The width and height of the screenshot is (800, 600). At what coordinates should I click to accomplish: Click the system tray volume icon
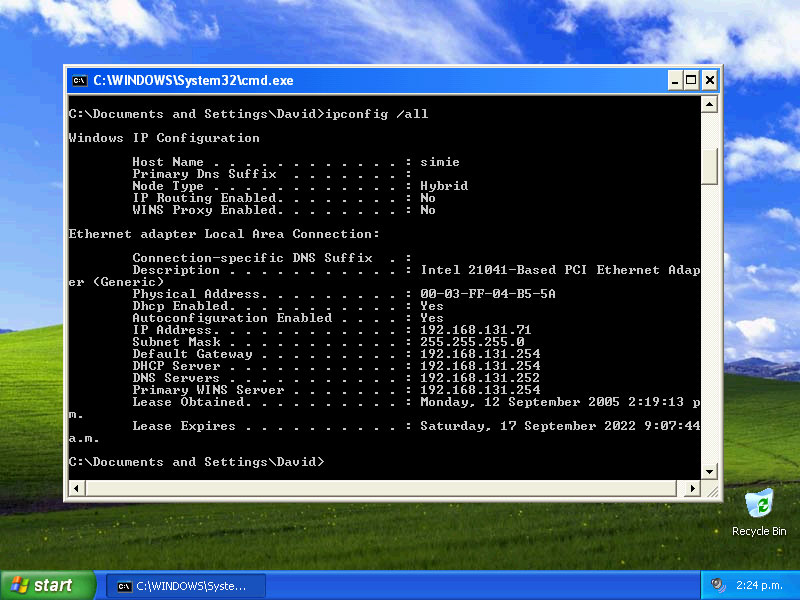(718, 585)
